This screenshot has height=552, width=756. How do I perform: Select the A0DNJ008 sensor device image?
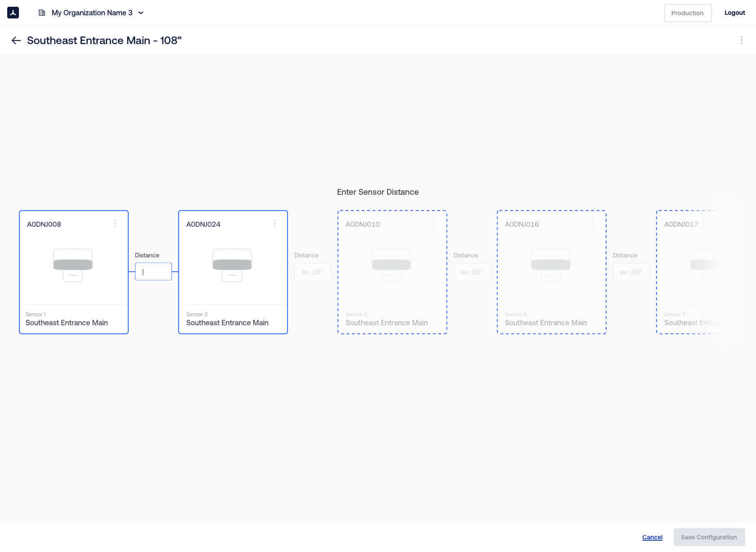pyautogui.click(x=73, y=265)
